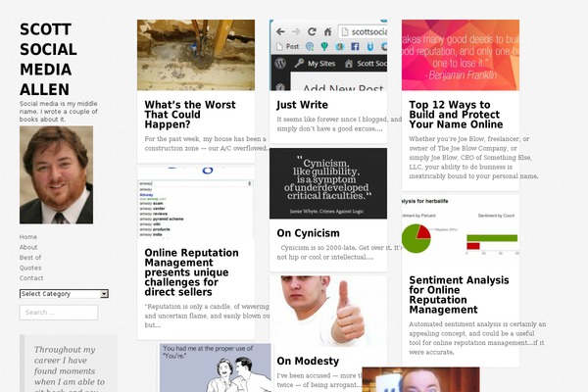Click the Benjamin Franklin quote image
This screenshot has width=588, height=392.
pyautogui.click(x=461, y=55)
